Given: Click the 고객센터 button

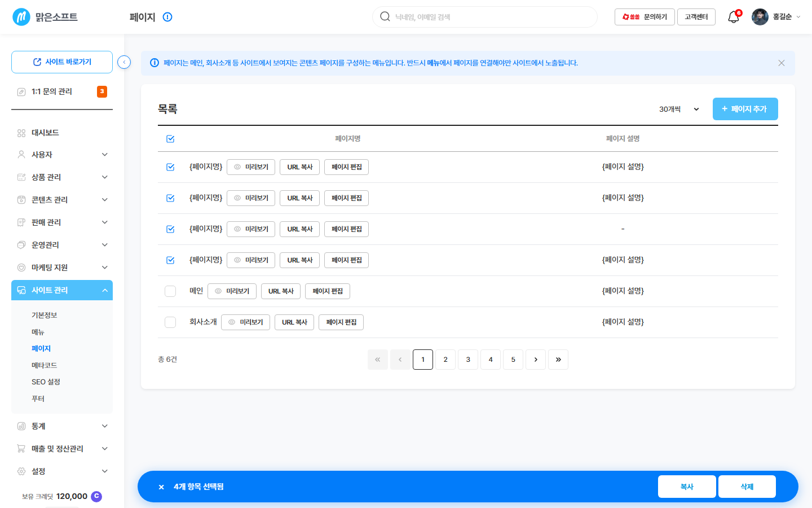Looking at the screenshot, I should [696, 17].
